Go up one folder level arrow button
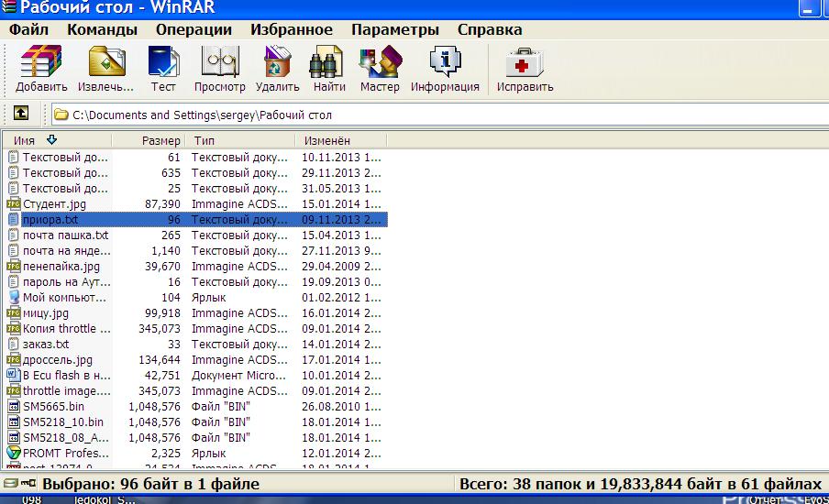 coord(20,113)
